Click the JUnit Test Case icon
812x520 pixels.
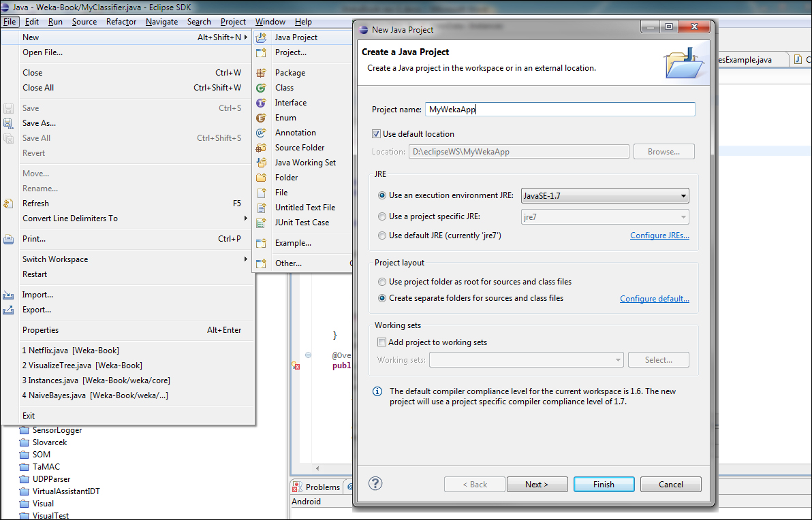click(261, 223)
